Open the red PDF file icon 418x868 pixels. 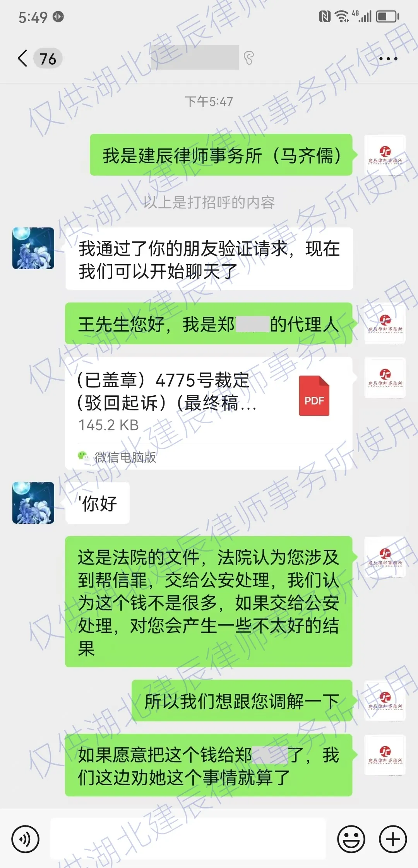pos(314,395)
